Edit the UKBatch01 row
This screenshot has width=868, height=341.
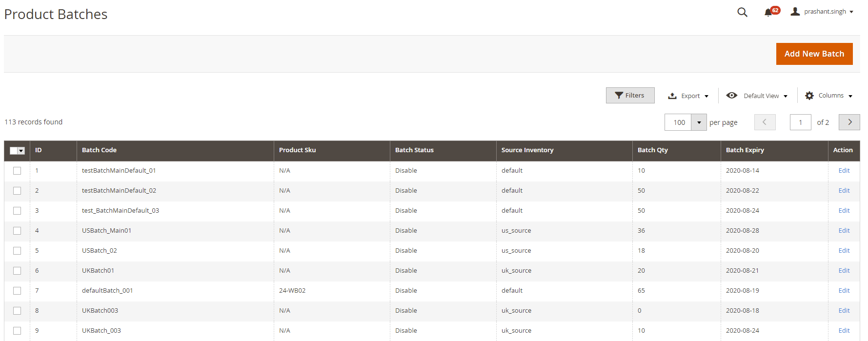844,271
